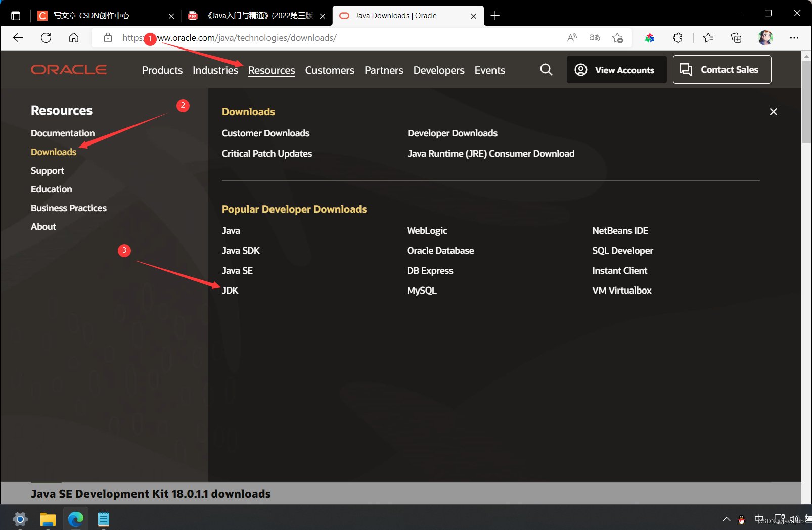Open the translate icon in address bar
This screenshot has width=812, height=530.
click(595, 38)
